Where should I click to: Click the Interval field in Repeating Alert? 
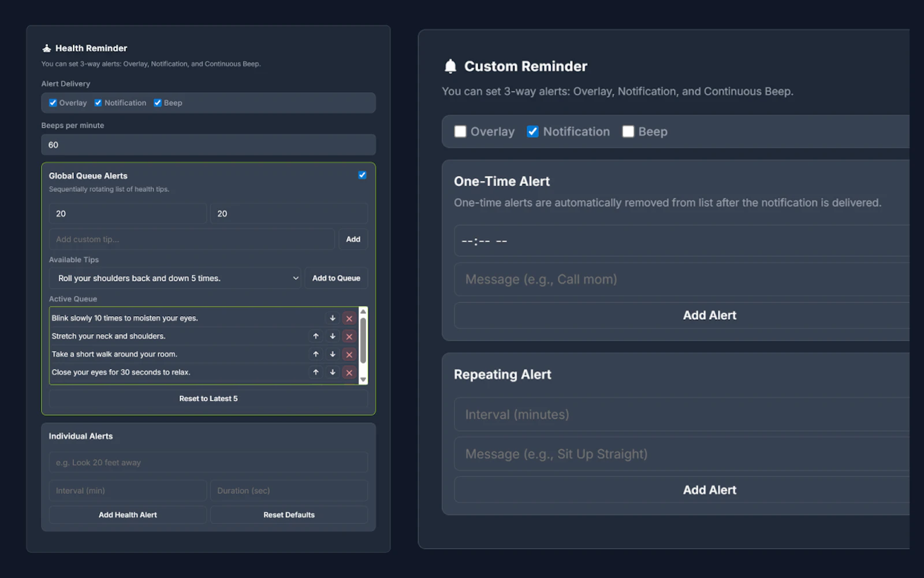(681, 414)
